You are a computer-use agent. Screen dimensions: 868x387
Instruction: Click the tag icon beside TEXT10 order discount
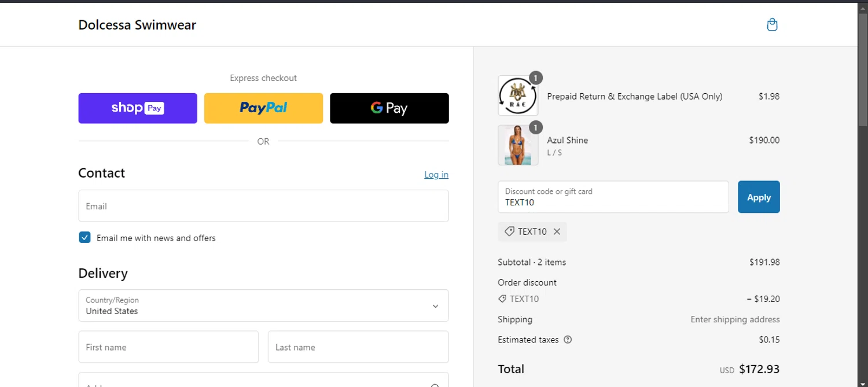pos(502,299)
